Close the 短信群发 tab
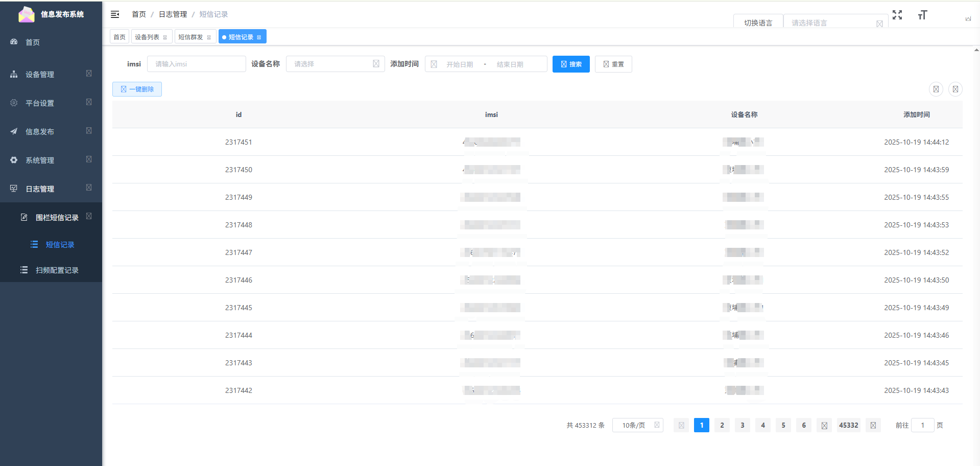The image size is (980, 466). (x=209, y=37)
